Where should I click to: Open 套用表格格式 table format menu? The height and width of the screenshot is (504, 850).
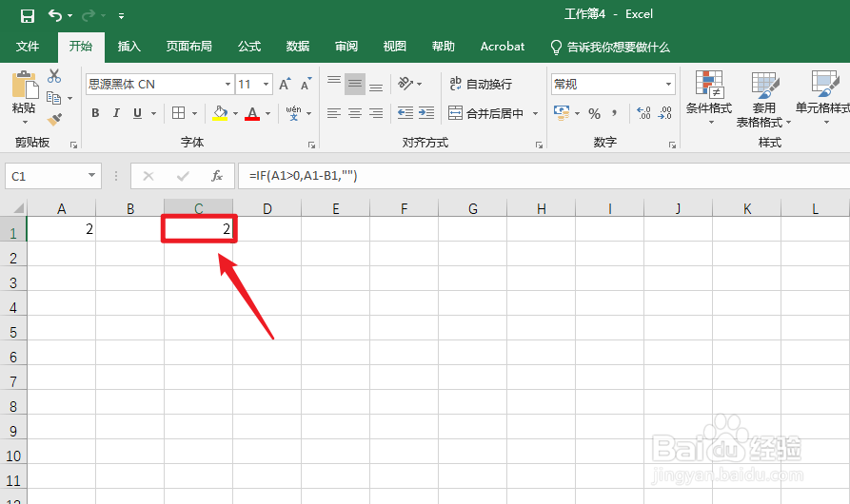763,100
